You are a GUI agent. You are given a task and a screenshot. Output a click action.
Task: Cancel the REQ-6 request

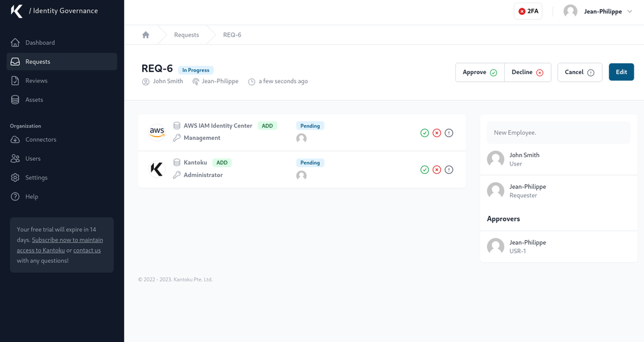point(579,72)
